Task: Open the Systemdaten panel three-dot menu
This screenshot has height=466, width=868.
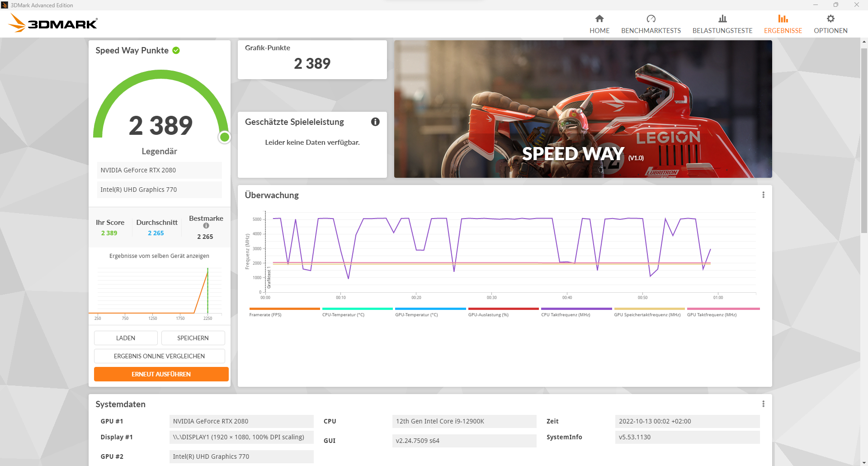Action: tap(764, 404)
